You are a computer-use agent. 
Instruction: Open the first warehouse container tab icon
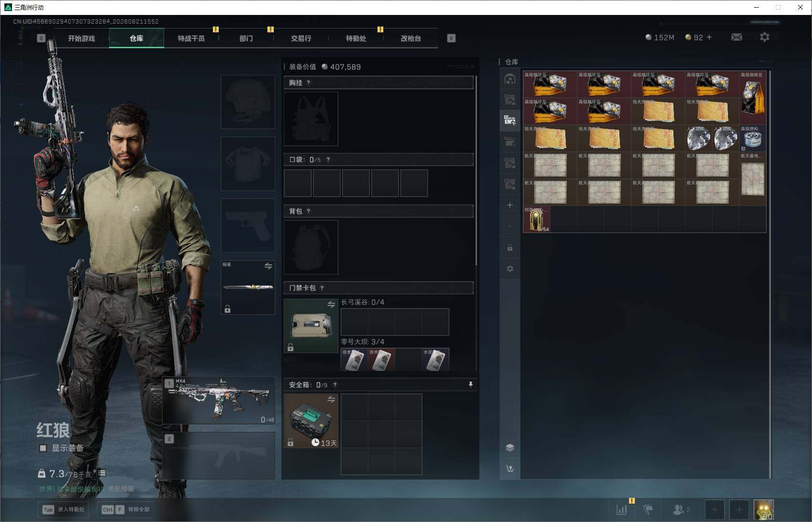click(510, 79)
